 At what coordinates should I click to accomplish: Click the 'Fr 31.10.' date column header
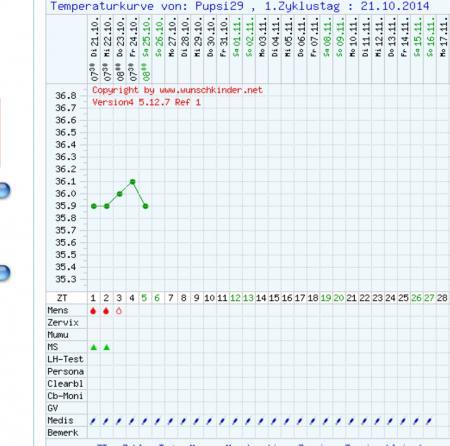[x=224, y=37]
